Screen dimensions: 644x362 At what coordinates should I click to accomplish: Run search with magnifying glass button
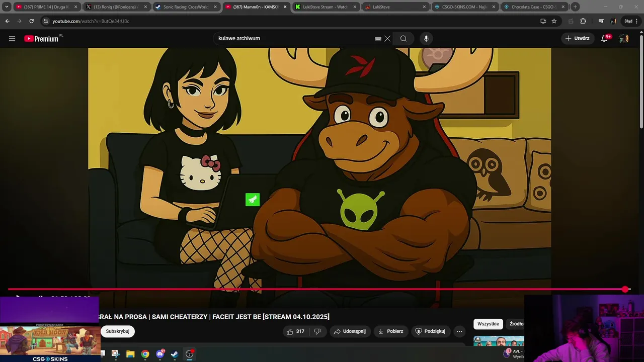point(404,38)
